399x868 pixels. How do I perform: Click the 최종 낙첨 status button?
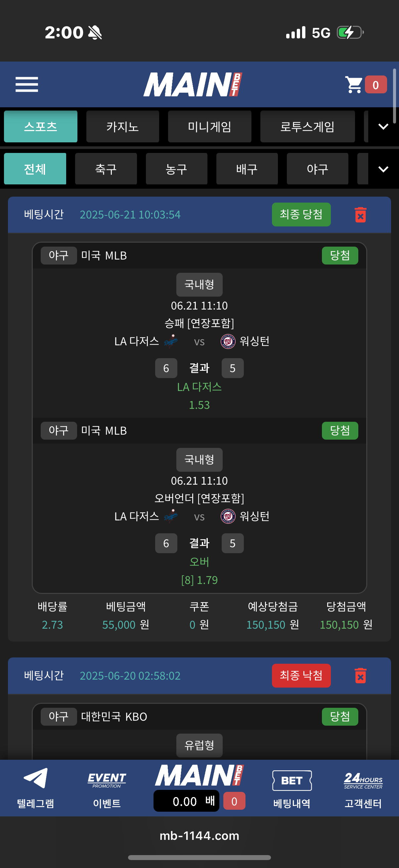301,676
